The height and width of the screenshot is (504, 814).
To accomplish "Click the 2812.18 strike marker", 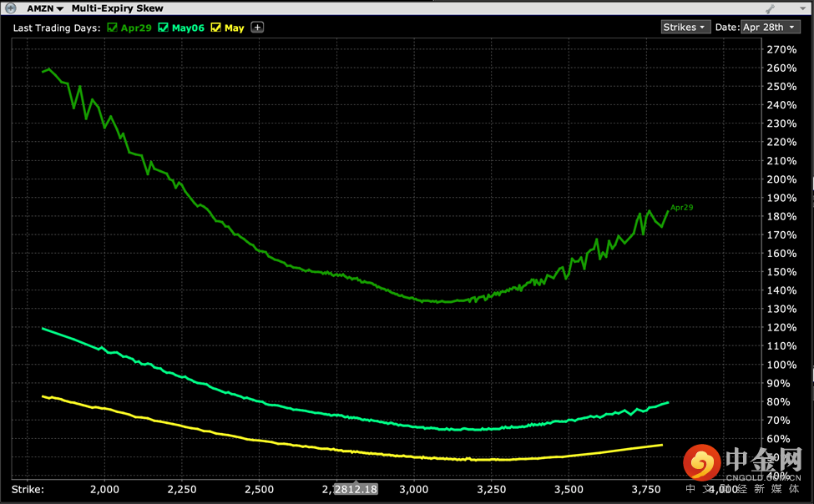I will tap(356, 489).
